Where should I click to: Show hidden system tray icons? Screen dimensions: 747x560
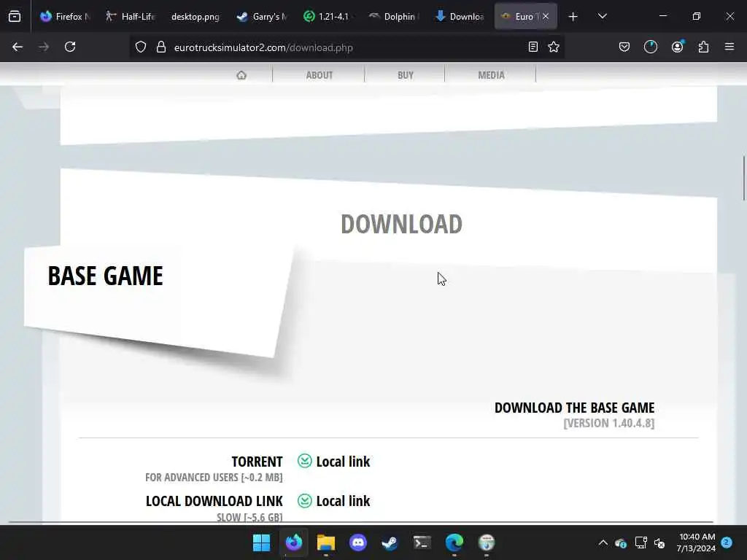(x=603, y=542)
